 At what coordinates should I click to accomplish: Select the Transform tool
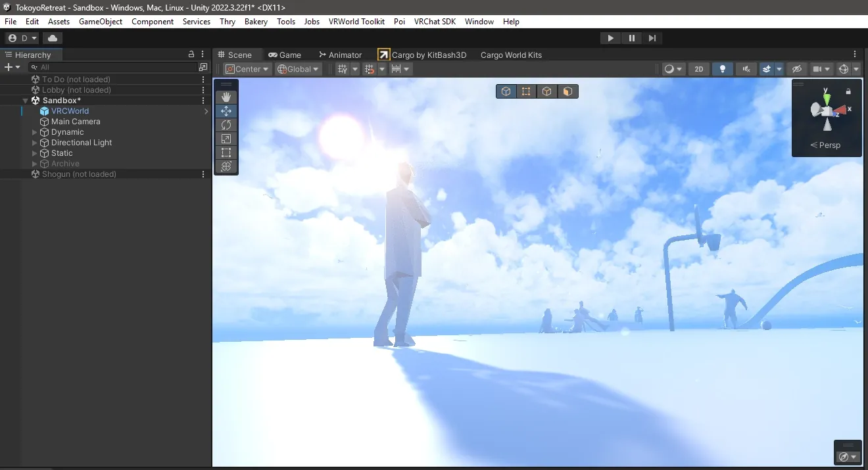226,166
